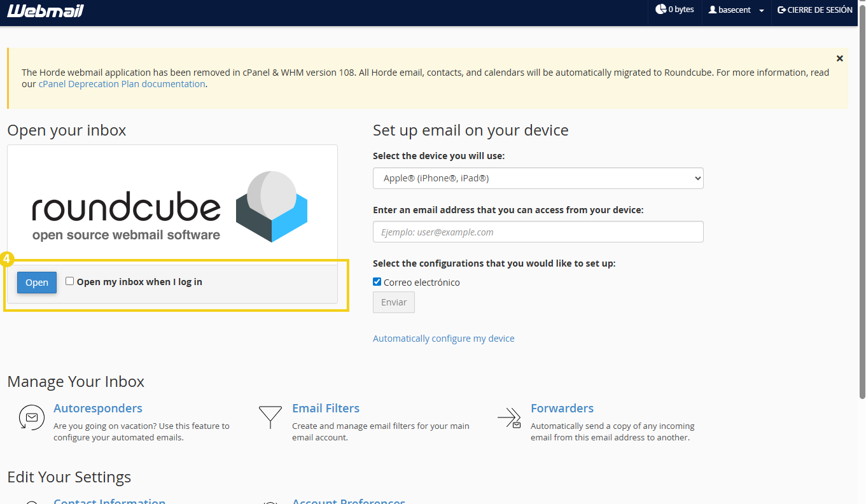The height and width of the screenshot is (504, 866).
Task: Open the cPanel Deprecation Plan documentation link
Action: click(x=122, y=84)
